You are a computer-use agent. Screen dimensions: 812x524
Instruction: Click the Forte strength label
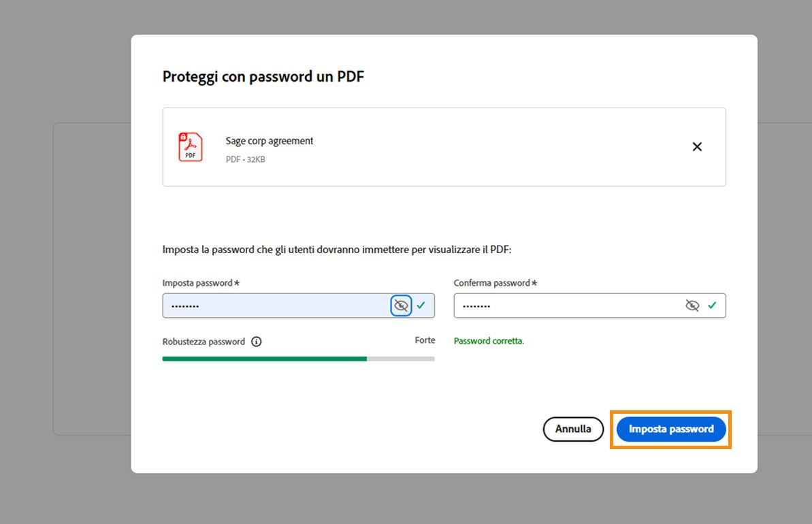click(425, 340)
